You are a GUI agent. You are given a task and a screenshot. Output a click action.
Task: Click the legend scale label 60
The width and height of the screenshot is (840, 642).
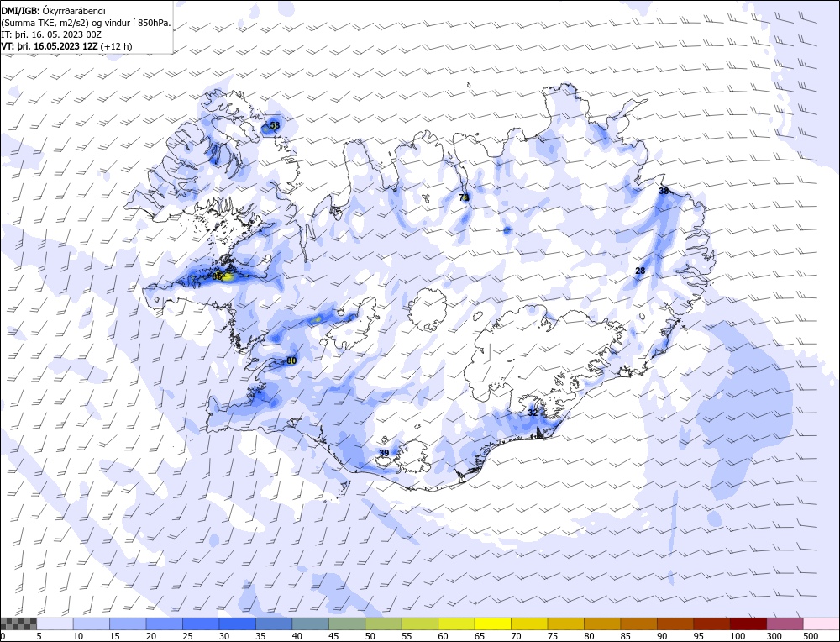click(443, 636)
